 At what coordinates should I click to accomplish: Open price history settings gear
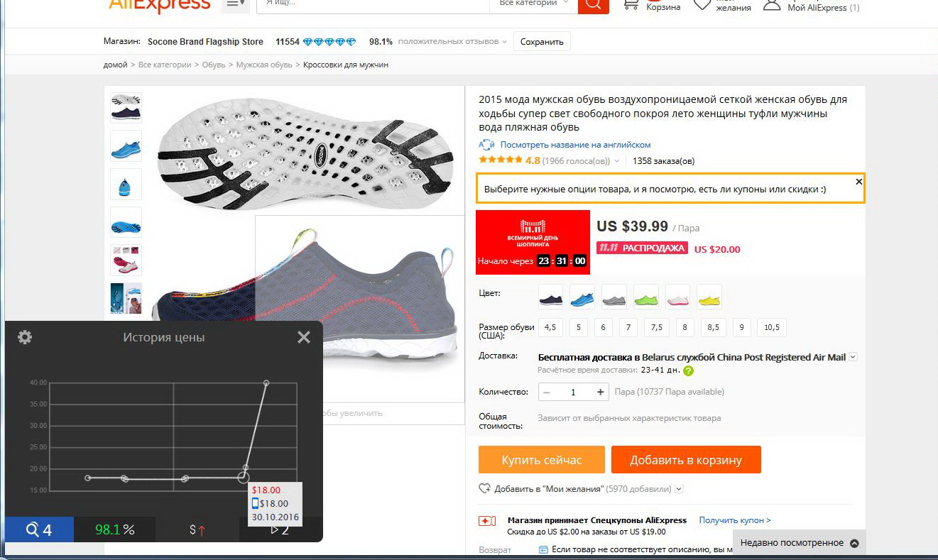(25, 337)
